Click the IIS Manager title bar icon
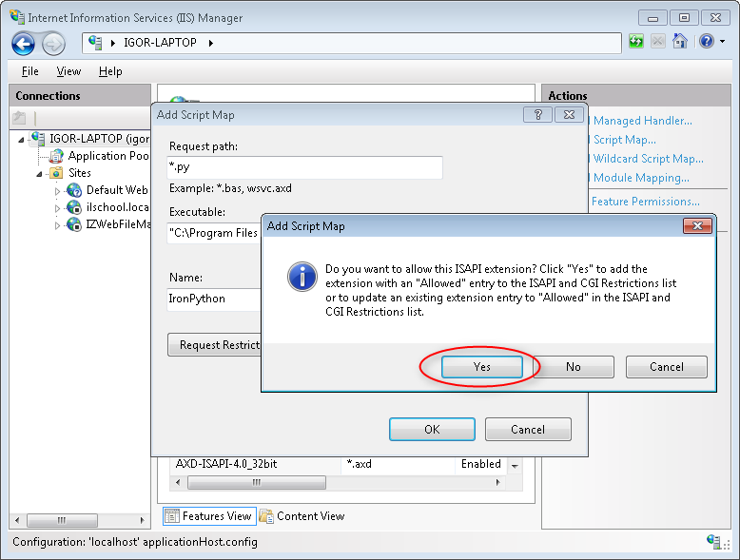The image size is (740, 560). tap(17, 17)
